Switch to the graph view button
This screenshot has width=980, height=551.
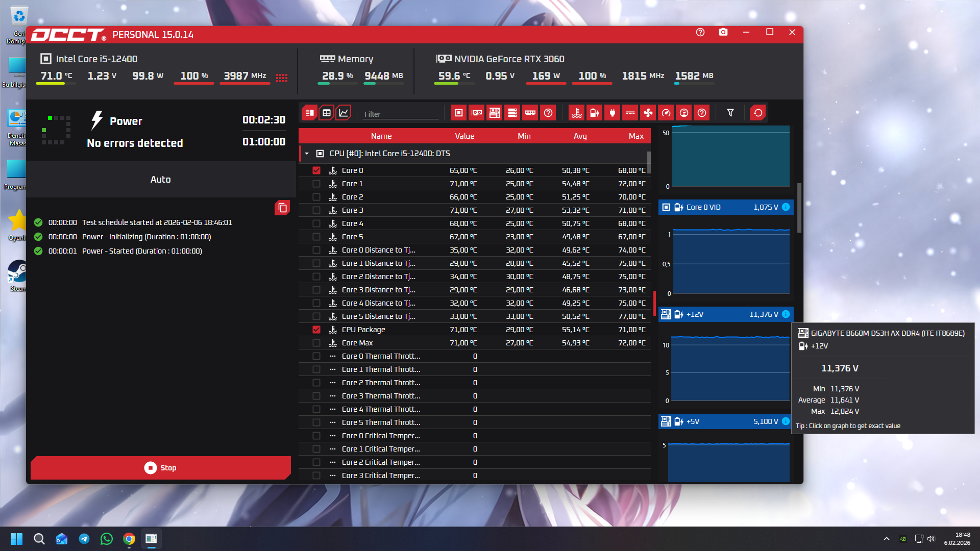pyautogui.click(x=344, y=113)
